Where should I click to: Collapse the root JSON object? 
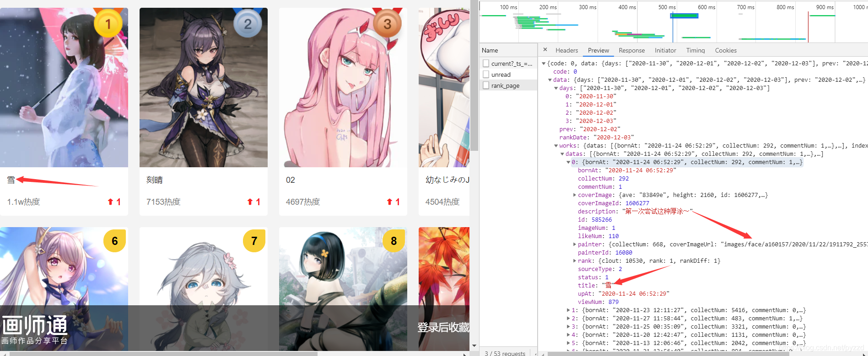point(544,64)
